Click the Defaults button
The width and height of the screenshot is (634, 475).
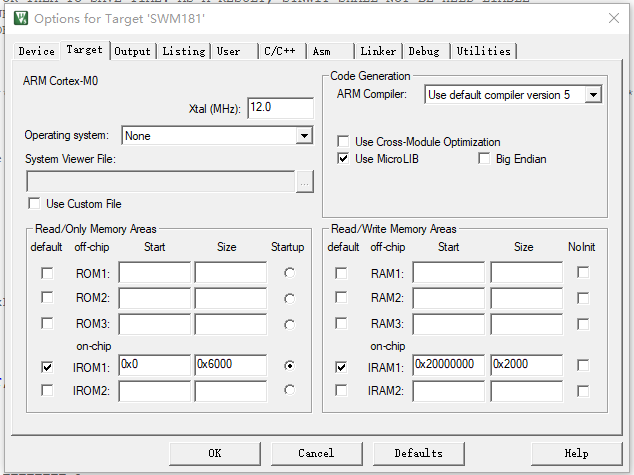[418, 454]
